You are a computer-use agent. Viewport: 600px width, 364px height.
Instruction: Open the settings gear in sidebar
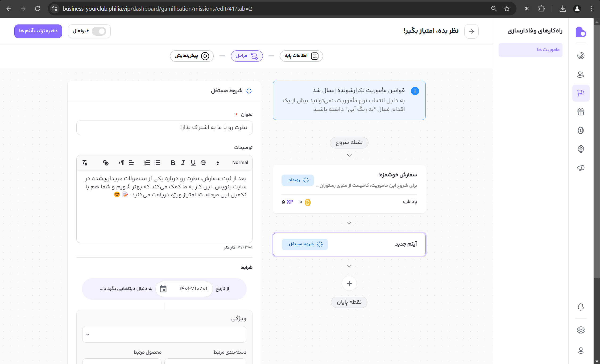[x=581, y=330]
